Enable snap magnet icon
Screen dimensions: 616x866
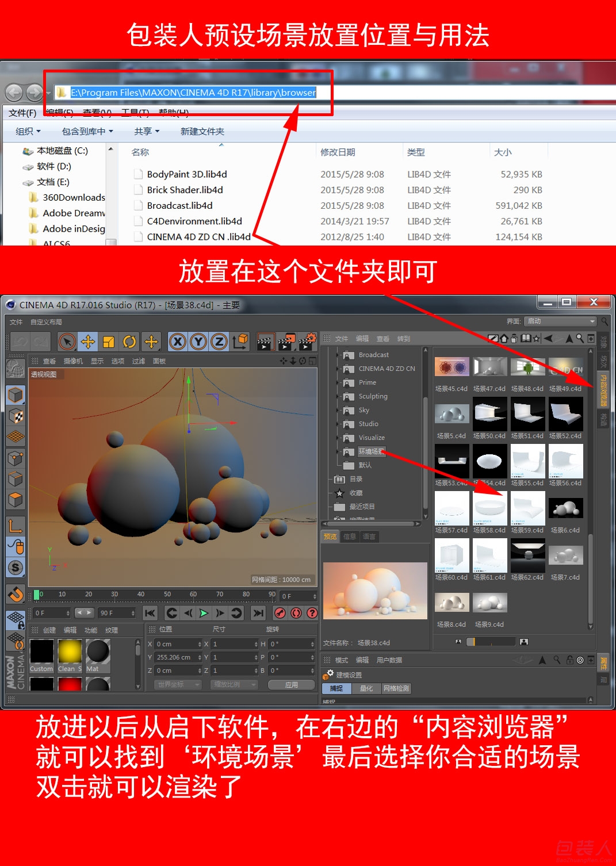16,594
